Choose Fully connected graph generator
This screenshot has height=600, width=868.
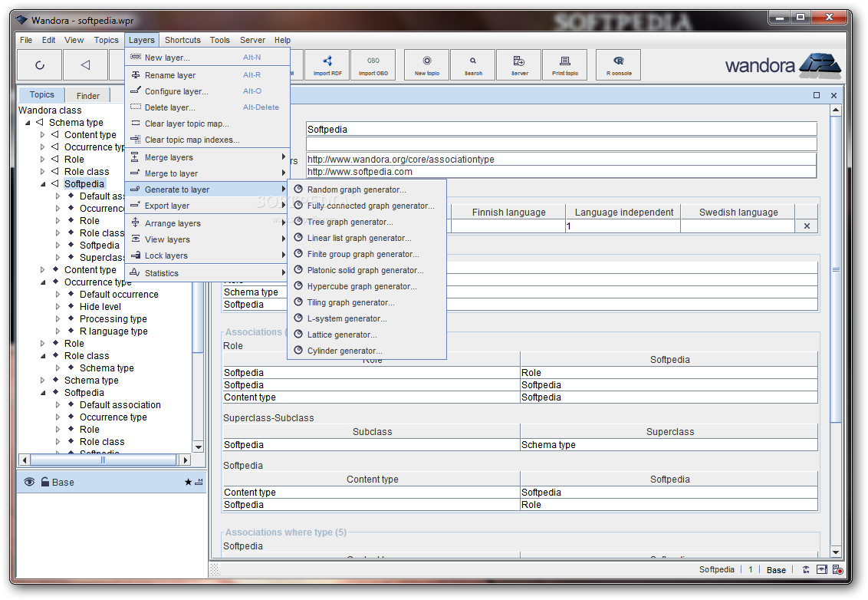pos(367,206)
